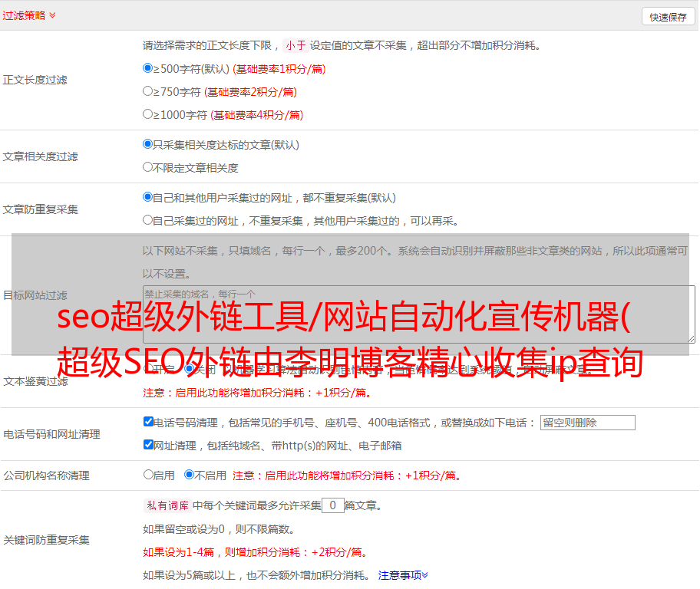Select 自己和其他用户采集过的网址 no-repeat option
Screen dimensions: 700x589
tap(147, 197)
